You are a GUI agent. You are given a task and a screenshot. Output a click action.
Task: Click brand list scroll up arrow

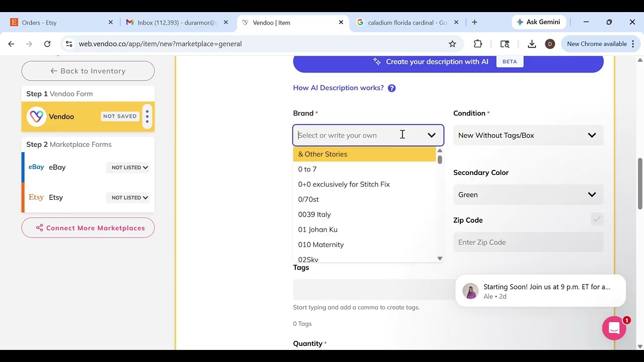[440, 151]
